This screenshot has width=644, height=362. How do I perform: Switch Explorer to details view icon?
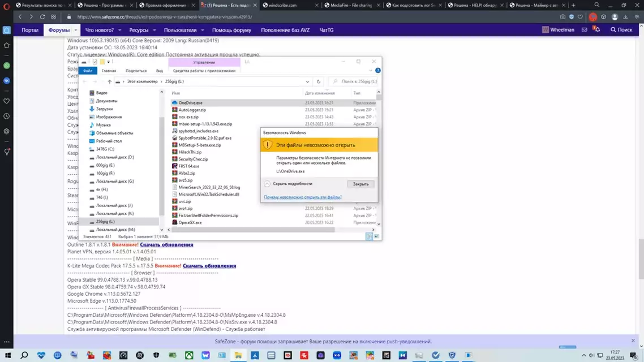point(369,236)
